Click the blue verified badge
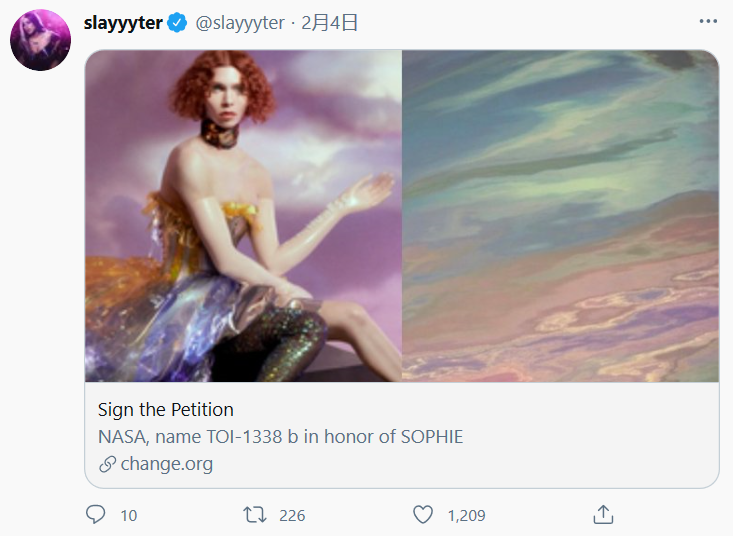Viewport: 733px width, 536px height. click(x=178, y=24)
